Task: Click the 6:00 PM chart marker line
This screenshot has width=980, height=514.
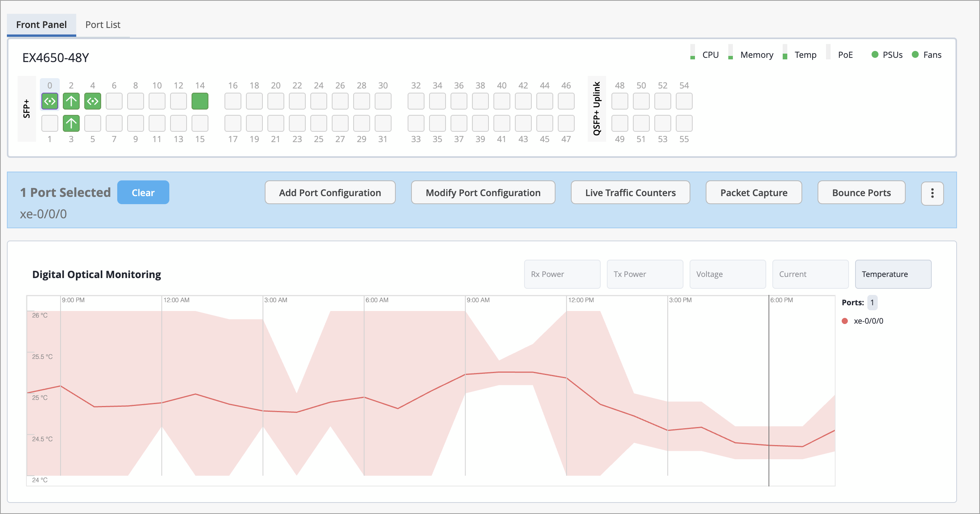Action: click(769, 383)
